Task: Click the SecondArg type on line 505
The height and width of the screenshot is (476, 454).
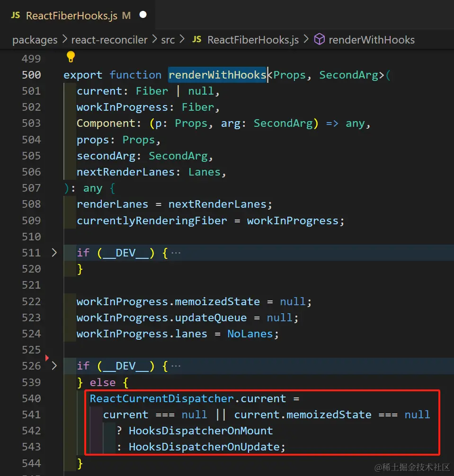Action: [178, 156]
